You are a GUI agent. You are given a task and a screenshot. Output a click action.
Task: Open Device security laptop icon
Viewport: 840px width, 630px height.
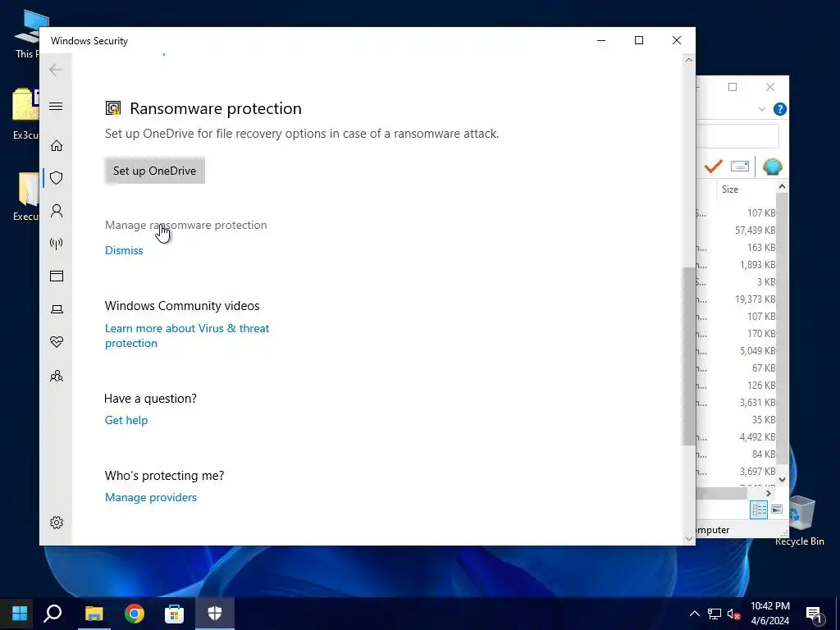(57, 309)
